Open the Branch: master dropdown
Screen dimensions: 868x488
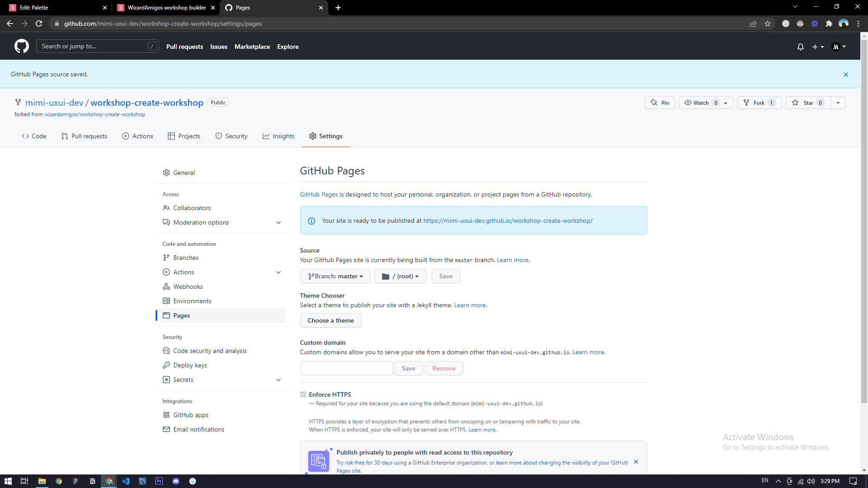pos(335,276)
